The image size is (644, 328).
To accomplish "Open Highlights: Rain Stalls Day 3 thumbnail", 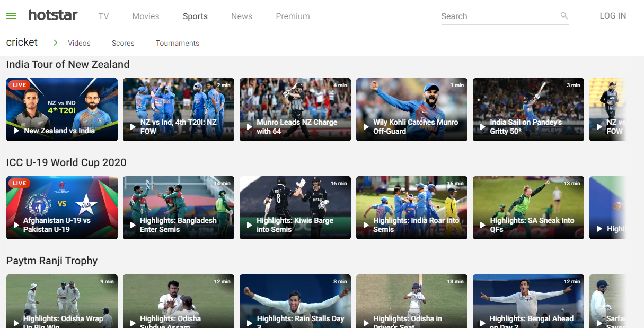I will [295, 301].
